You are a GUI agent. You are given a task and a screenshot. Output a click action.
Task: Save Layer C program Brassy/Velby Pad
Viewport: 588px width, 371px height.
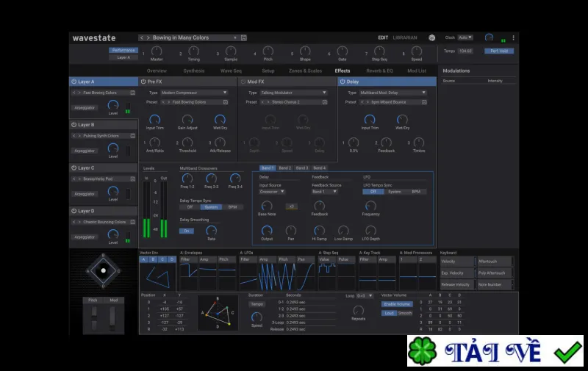coord(133,179)
